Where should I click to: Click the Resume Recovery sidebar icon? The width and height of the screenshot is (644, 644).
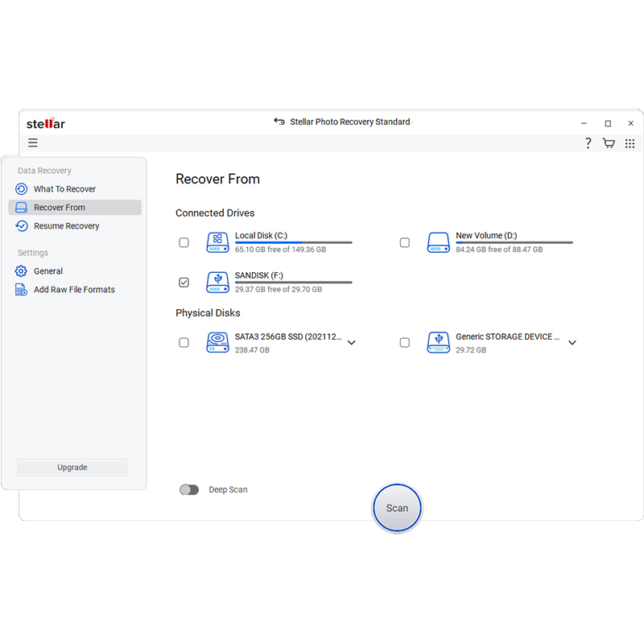pyautogui.click(x=22, y=226)
